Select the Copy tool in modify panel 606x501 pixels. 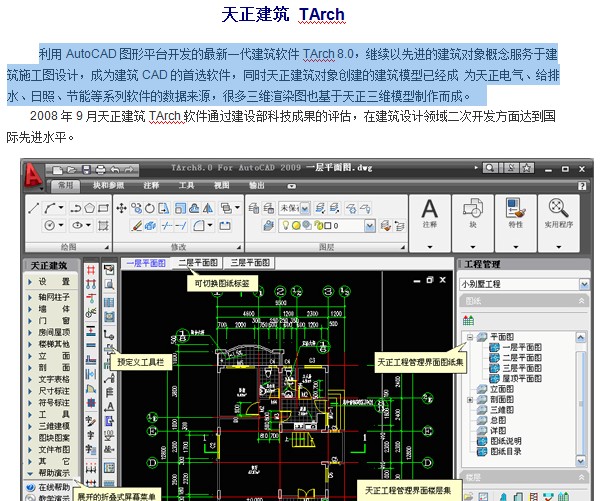click(136, 208)
